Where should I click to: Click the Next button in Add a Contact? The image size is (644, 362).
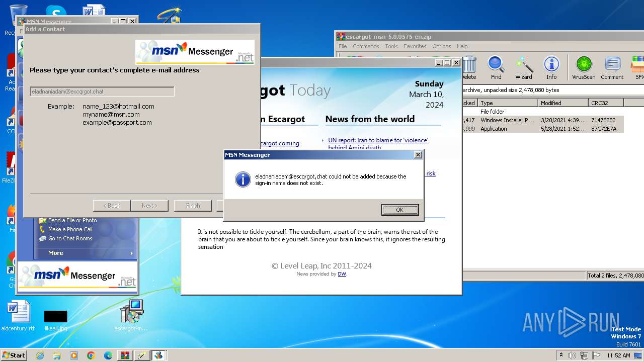149,206
